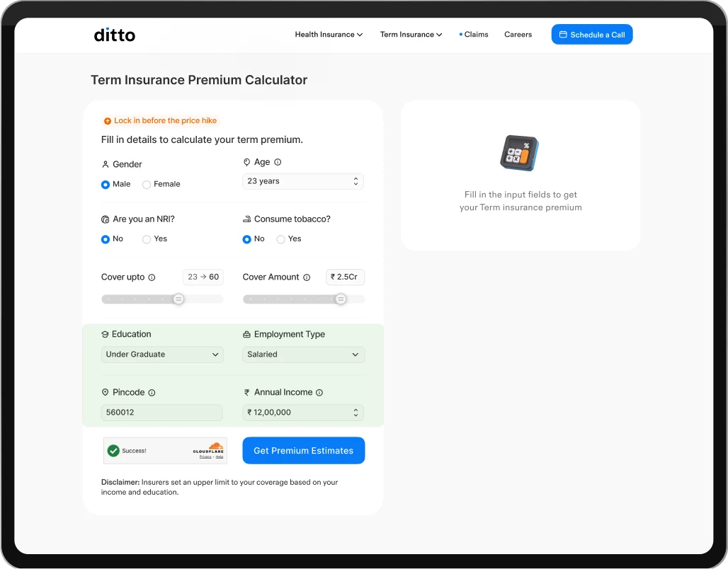The image size is (728, 569).
Task: Click Get Premium Estimates button
Action: (x=304, y=451)
